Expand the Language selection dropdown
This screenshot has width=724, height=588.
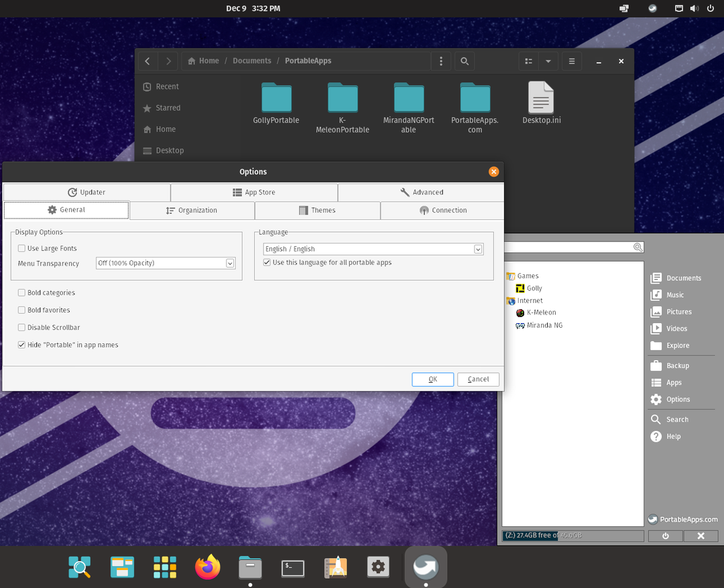373,249
